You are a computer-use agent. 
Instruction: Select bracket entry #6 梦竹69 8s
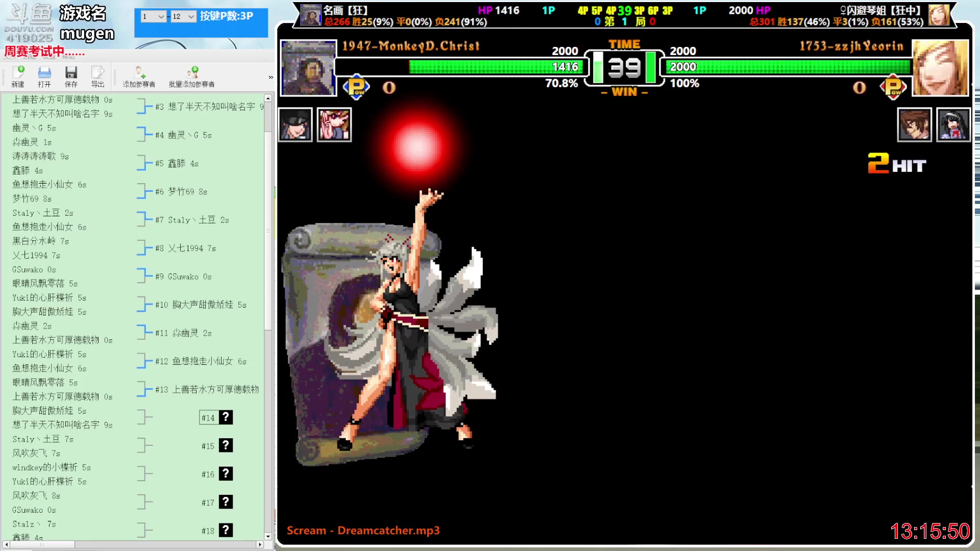181,192
